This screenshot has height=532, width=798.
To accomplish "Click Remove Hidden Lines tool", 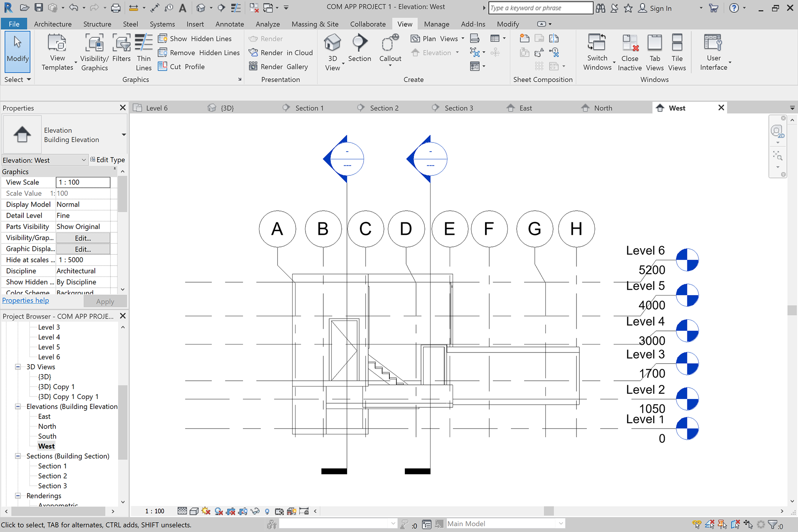I will (x=199, y=53).
